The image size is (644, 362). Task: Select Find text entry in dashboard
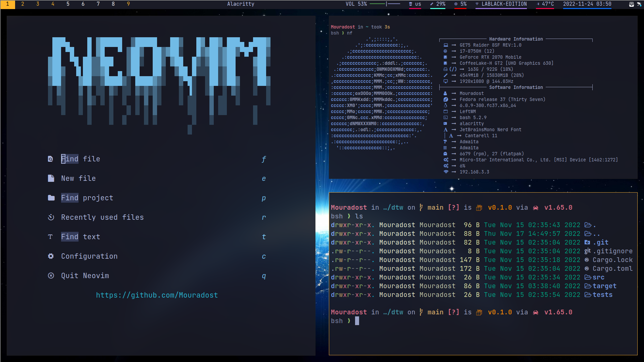pyautogui.click(x=157, y=237)
